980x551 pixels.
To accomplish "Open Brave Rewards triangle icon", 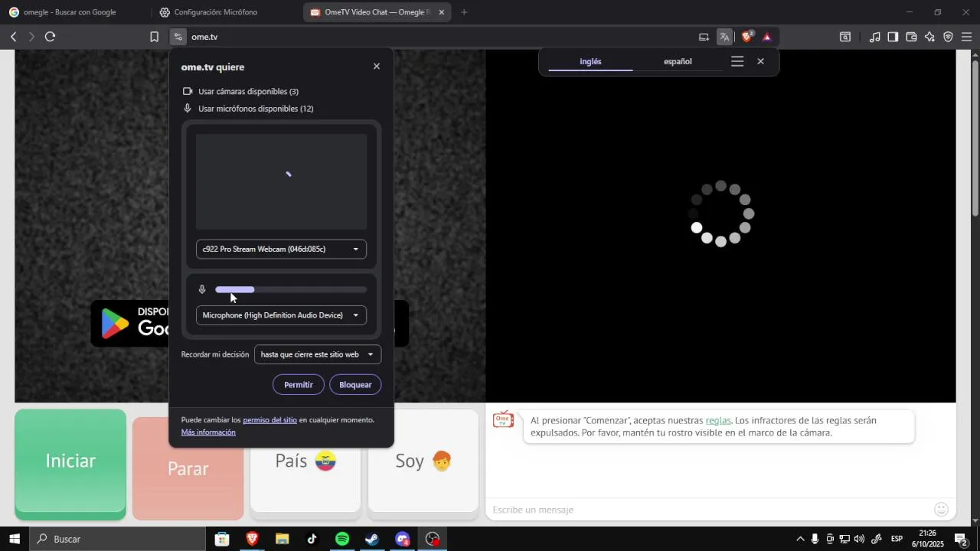I will point(766,37).
